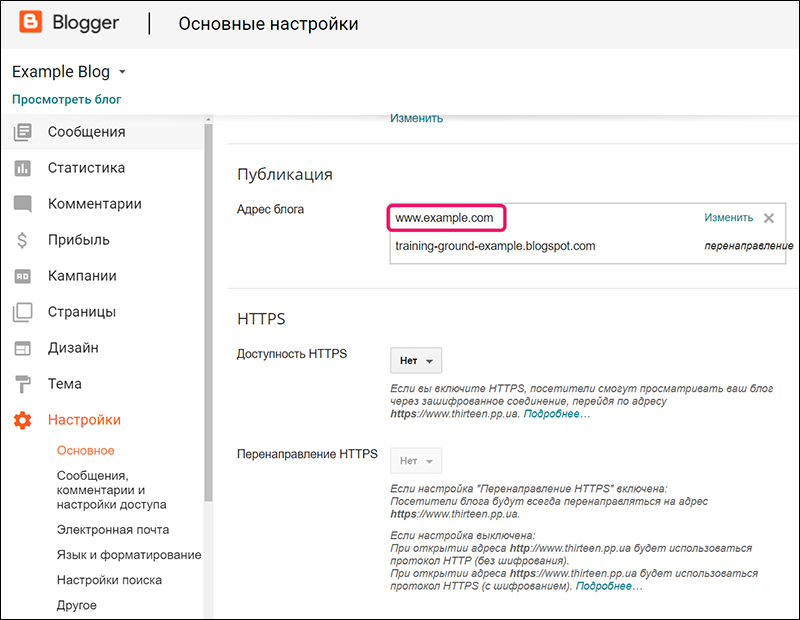800x620 pixels.
Task: Click the Прибыль dollar sign icon
Action: (23, 240)
